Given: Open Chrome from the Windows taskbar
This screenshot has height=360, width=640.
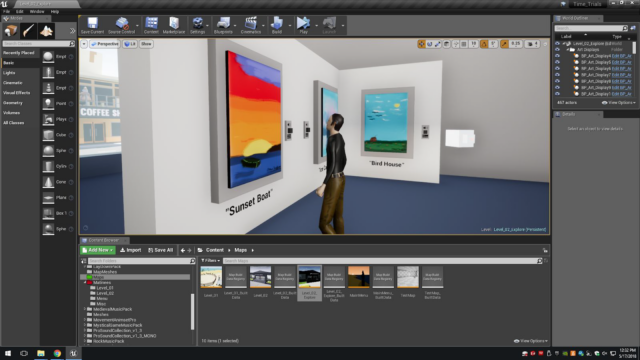Looking at the screenshot, I should [x=57, y=353].
